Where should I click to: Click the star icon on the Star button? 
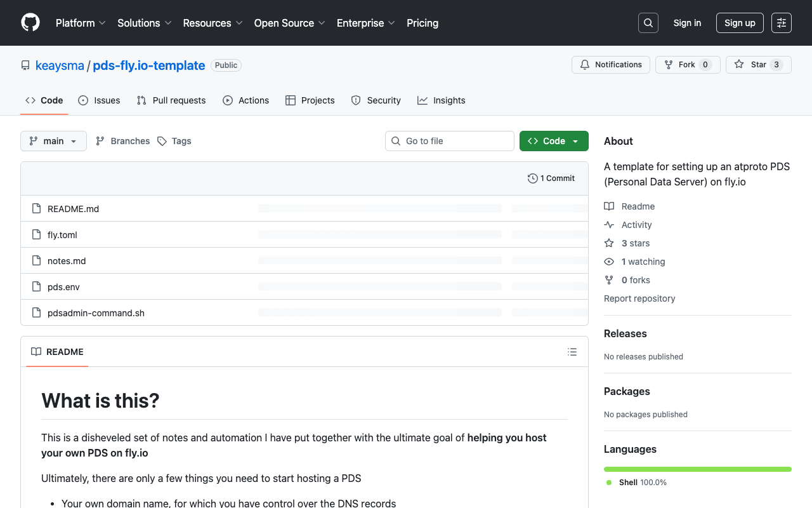point(738,64)
